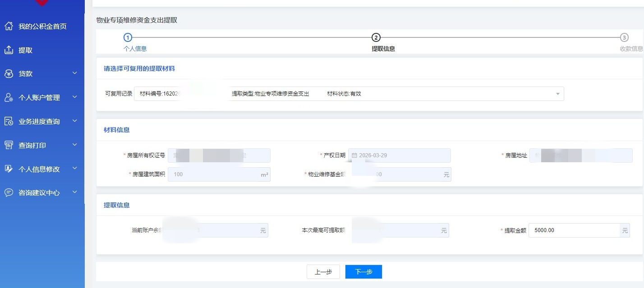Screen dimensions: 644x288
Task: Click the printer icon beside 查询打印
Action: (x=9, y=145)
